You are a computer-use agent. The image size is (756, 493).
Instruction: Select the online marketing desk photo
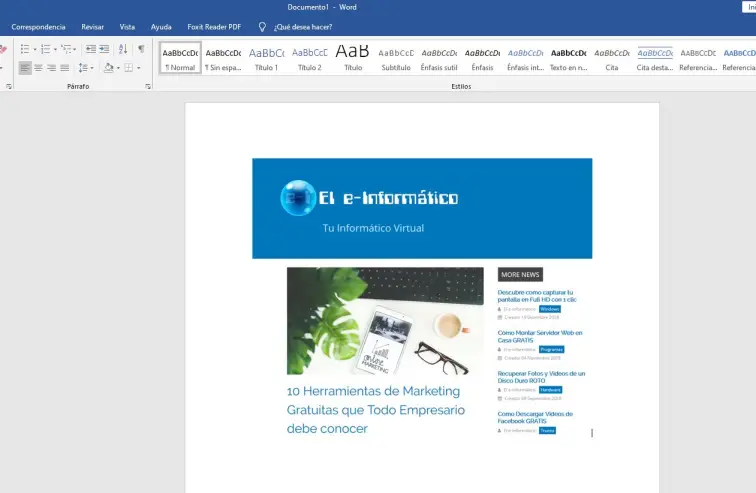pyautogui.click(x=385, y=321)
